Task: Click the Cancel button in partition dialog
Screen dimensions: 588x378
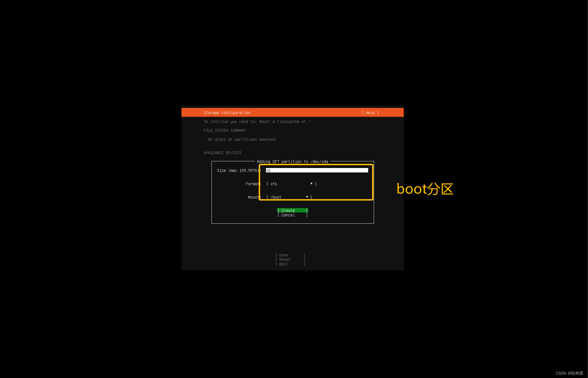Action: pos(292,215)
